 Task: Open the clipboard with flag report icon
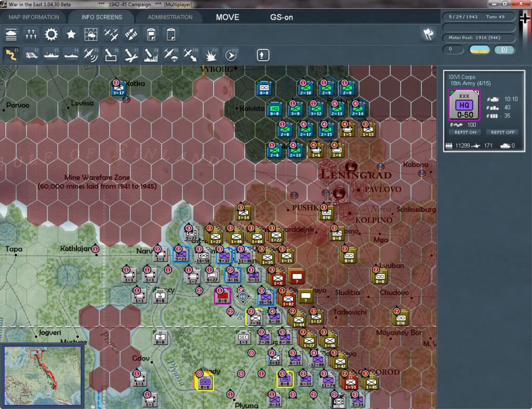click(151, 35)
